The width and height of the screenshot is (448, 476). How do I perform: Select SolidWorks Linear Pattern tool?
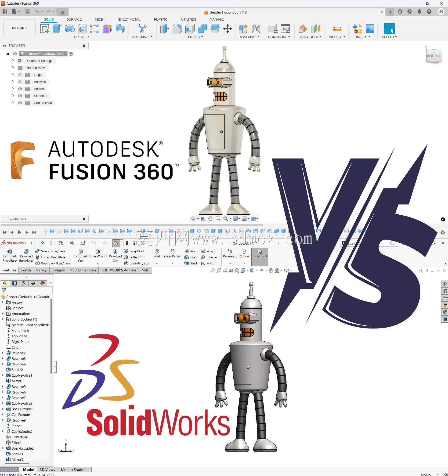click(172, 254)
